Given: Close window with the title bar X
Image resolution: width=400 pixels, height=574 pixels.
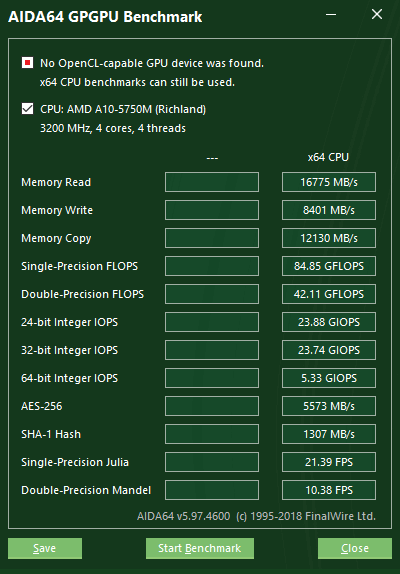Looking at the screenshot, I should pyautogui.click(x=377, y=15).
